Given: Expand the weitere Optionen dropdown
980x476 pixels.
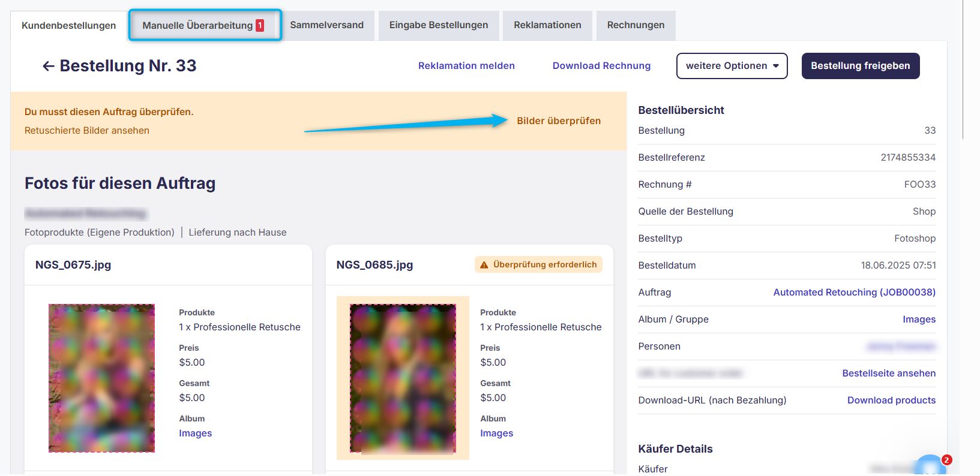Looking at the screenshot, I should [x=732, y=66].
